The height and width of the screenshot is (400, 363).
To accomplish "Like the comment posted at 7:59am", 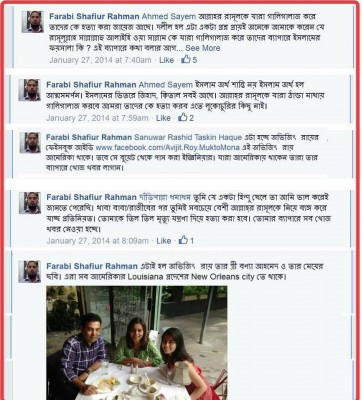I will click(x=163, y=118).
